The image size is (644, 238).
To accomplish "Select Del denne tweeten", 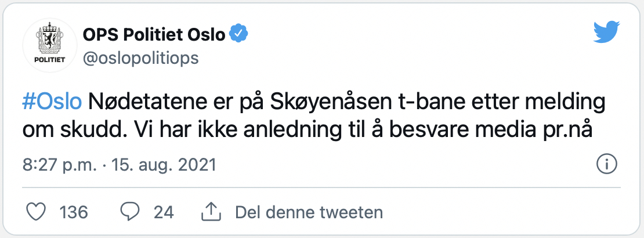I will click(x=309, y=212).
